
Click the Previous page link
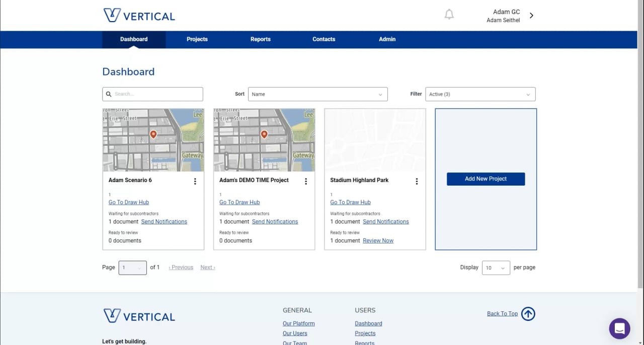click(181, 268)
